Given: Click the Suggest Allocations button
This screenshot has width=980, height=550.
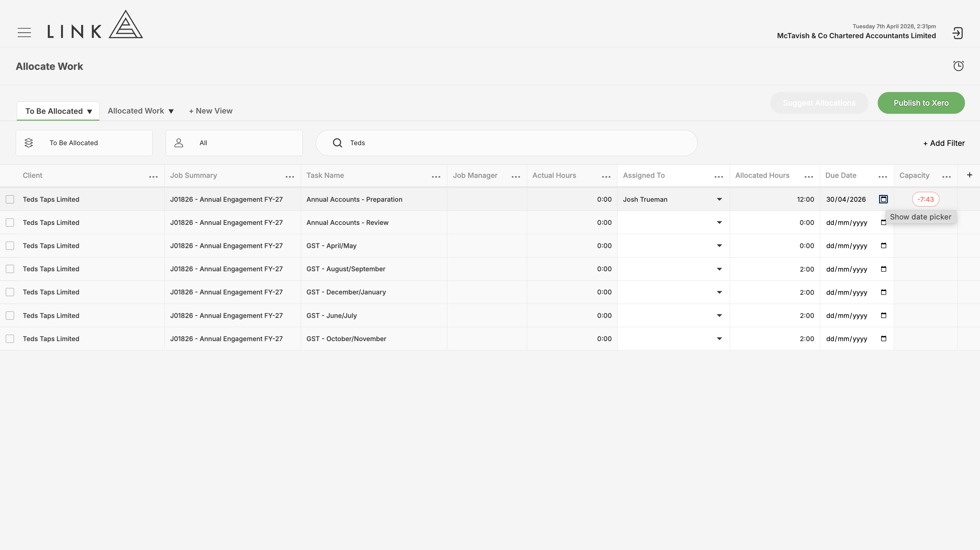Looking at the screenshot, I should (819, 103).
